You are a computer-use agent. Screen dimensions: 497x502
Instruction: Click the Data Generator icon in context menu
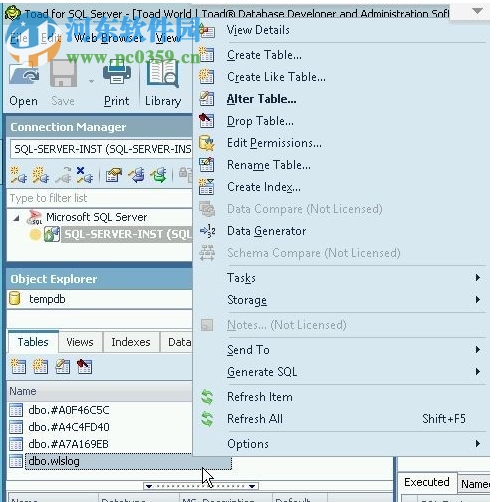click(207, 231)
